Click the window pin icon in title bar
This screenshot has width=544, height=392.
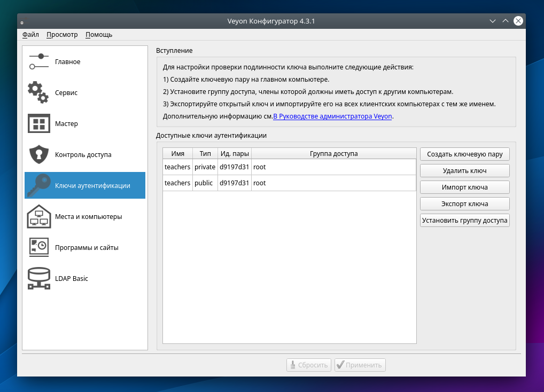(x=22, y=22)
